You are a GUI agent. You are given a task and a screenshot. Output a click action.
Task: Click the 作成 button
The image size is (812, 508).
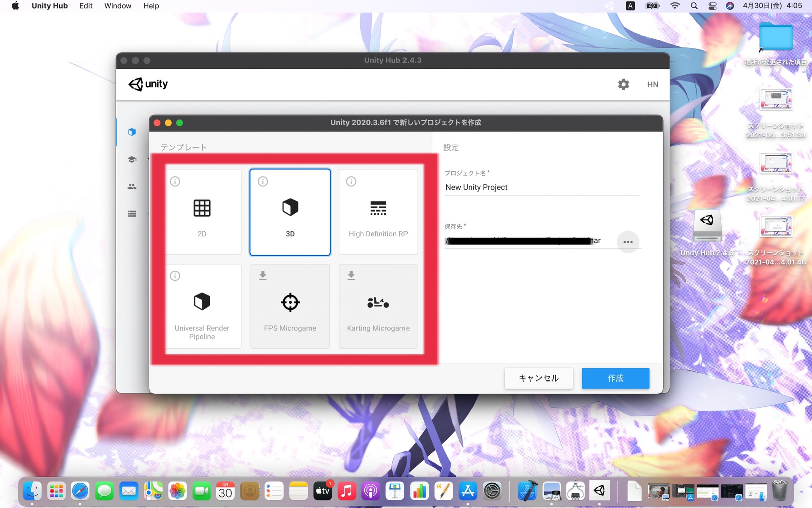pyautogui.click(x=615, y=378)
